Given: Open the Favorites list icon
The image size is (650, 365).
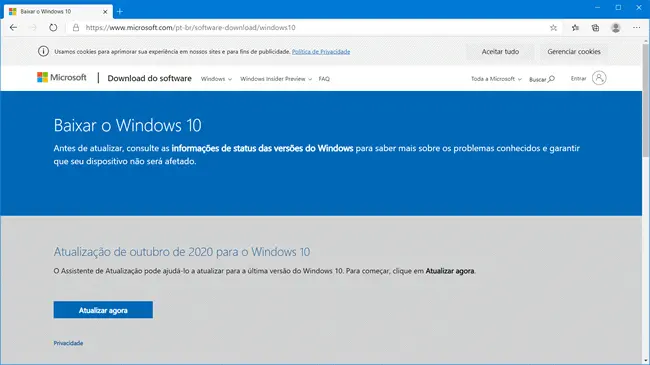Looking at the screenshot, I should [x=575, y=28].
